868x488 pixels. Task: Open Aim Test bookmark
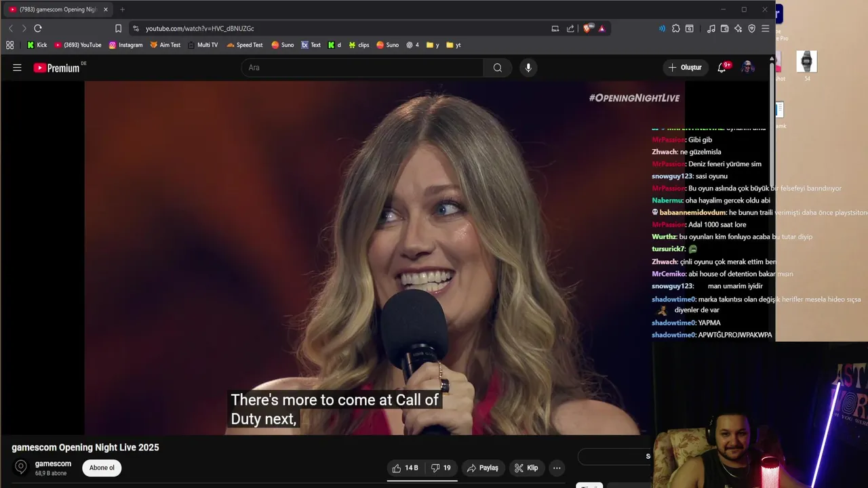165,45
